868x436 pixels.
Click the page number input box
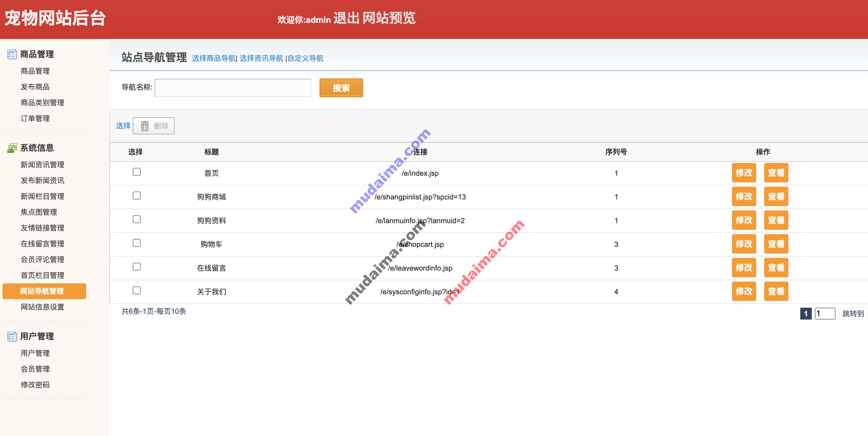825,313
